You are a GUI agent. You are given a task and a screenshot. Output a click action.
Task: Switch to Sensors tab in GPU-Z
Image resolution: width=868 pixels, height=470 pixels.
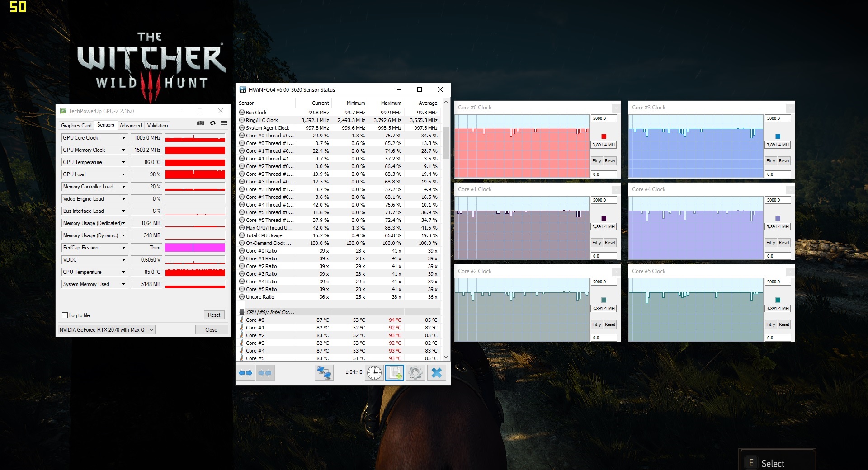pos(106,125)
